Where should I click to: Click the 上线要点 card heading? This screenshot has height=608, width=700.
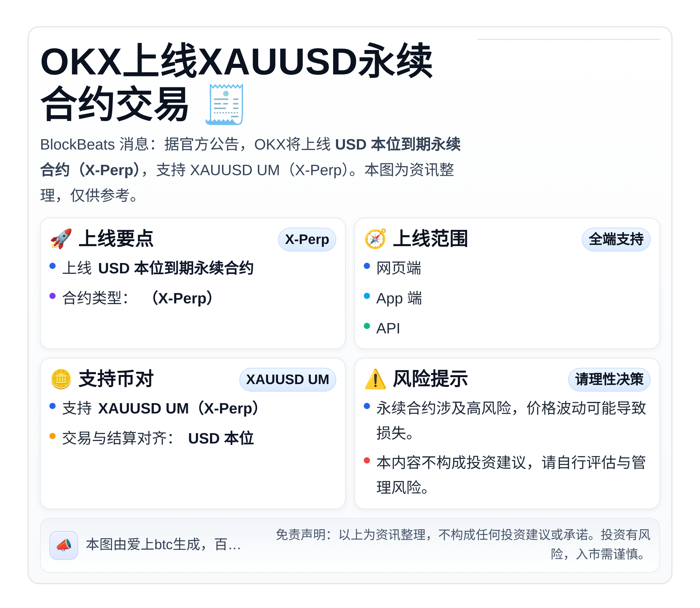[x=116, y=239]
